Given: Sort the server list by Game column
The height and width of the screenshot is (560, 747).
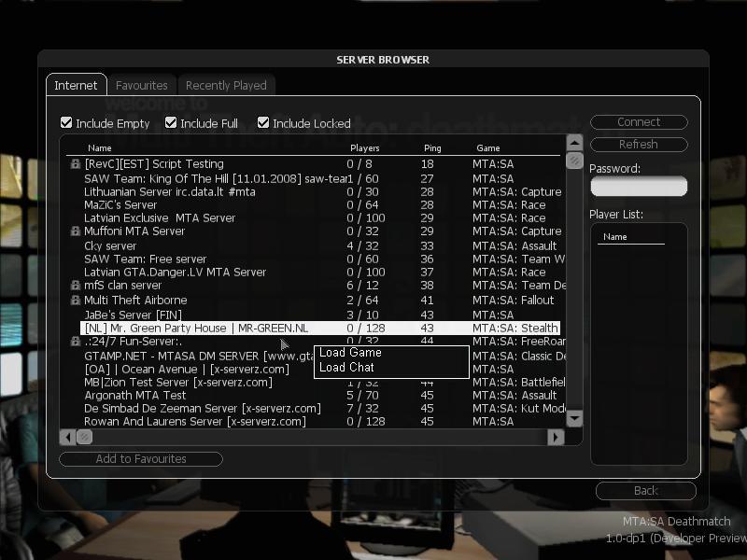Looking at the screenshot, I should (488, 148).
